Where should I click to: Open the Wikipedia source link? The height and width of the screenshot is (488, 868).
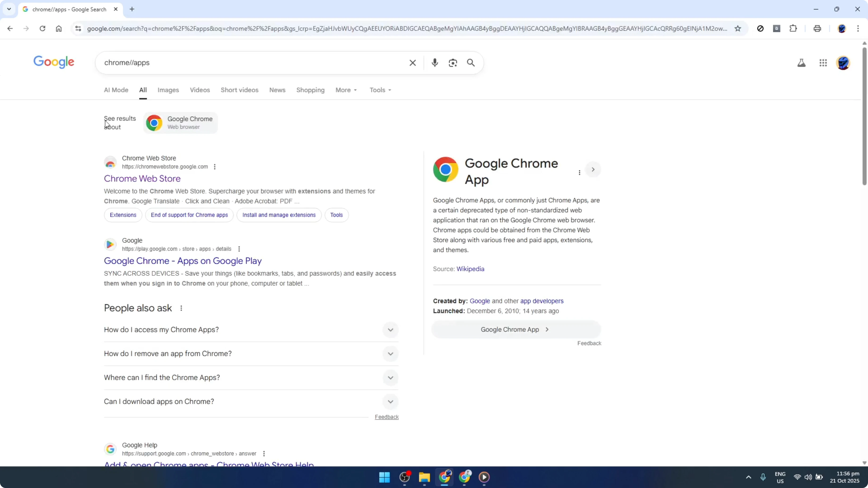tap(470, 269)
